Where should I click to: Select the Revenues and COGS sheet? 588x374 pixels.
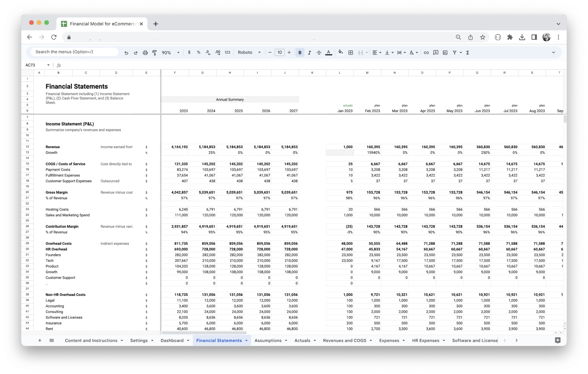coord(345,340)
